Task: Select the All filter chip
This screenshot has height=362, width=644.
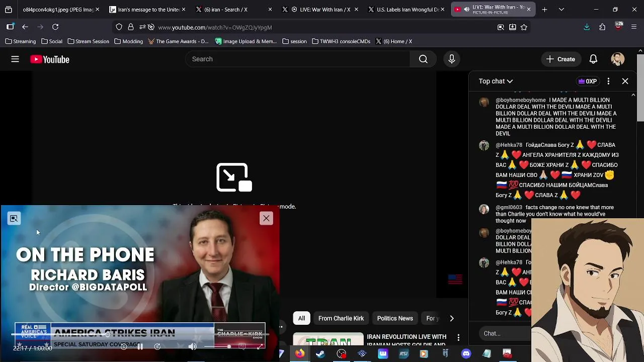Action: tap(301, 318)
